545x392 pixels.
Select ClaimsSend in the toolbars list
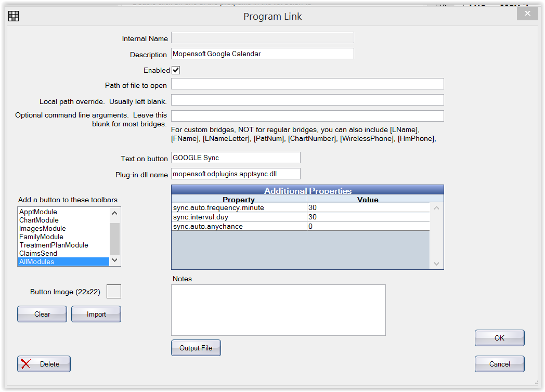pyautogui.click(x=63, y=253)
